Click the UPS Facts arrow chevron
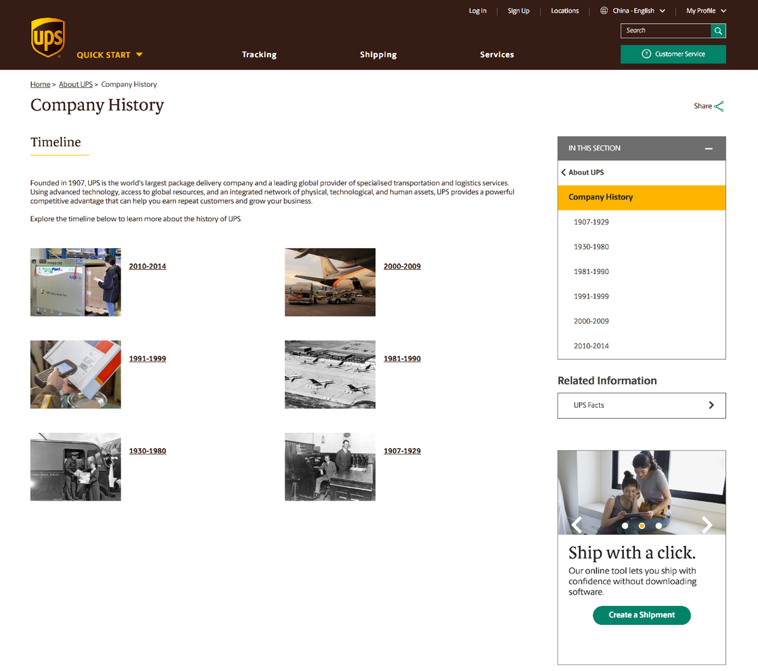The height and width of the screenshot is (671, 758). [711, 405]
